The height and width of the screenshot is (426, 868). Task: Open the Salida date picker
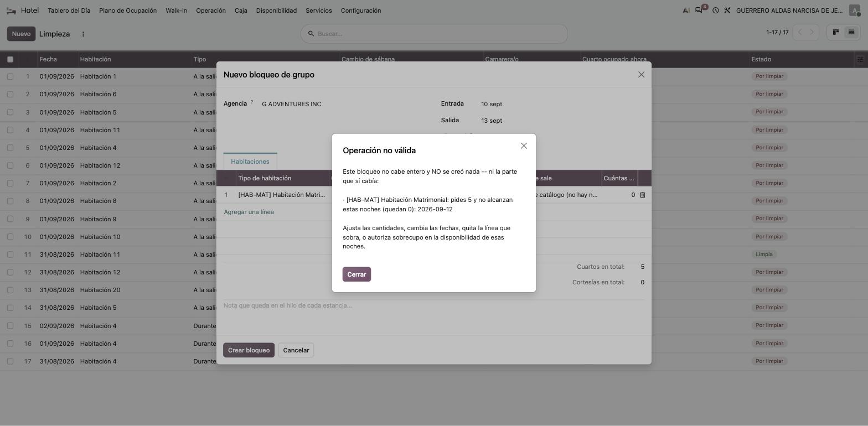coord(492,121)
